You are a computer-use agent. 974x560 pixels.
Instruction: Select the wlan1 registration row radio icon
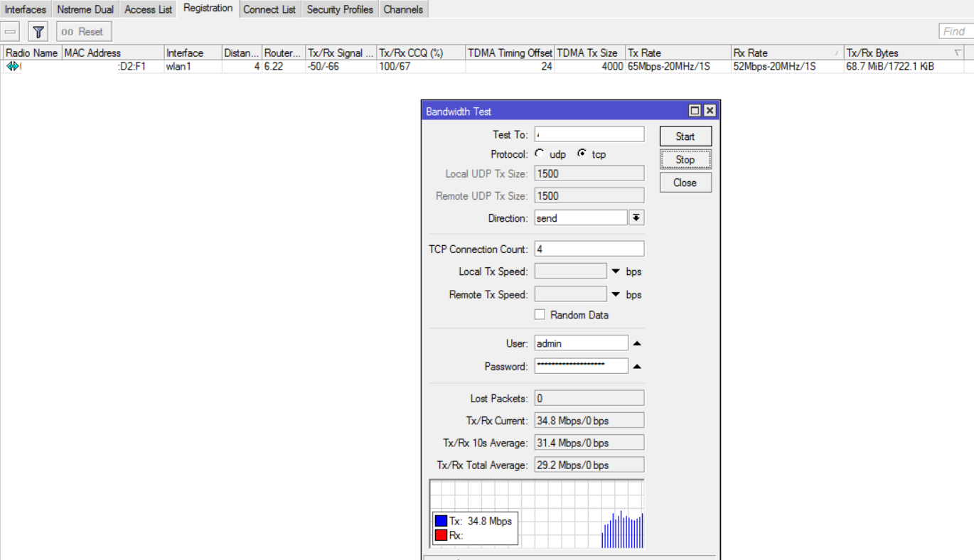pos(13,66)
